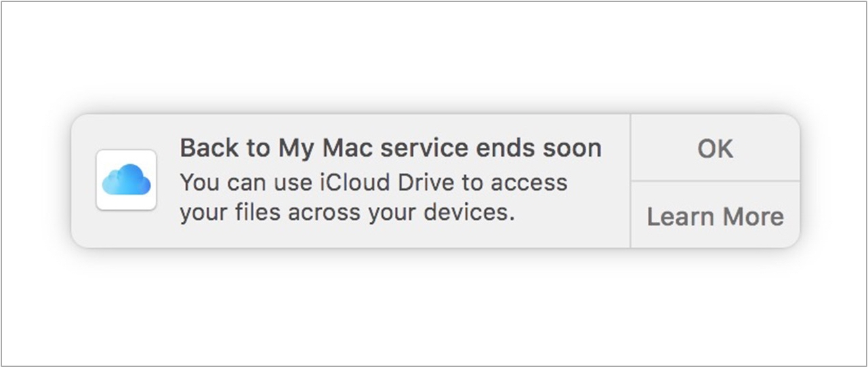Screen dimensions: 868x367
Task: Open Learn More about service ending
Action: (715, 216)
